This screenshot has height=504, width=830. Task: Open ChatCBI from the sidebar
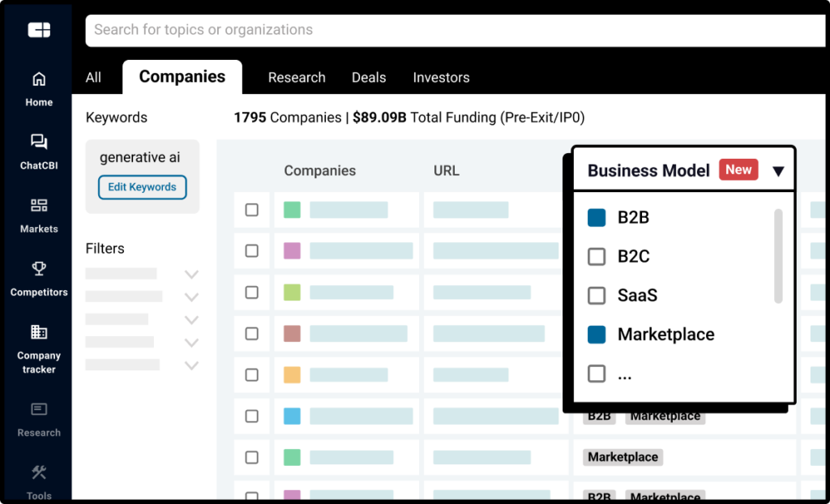click(x=39, y=143)
